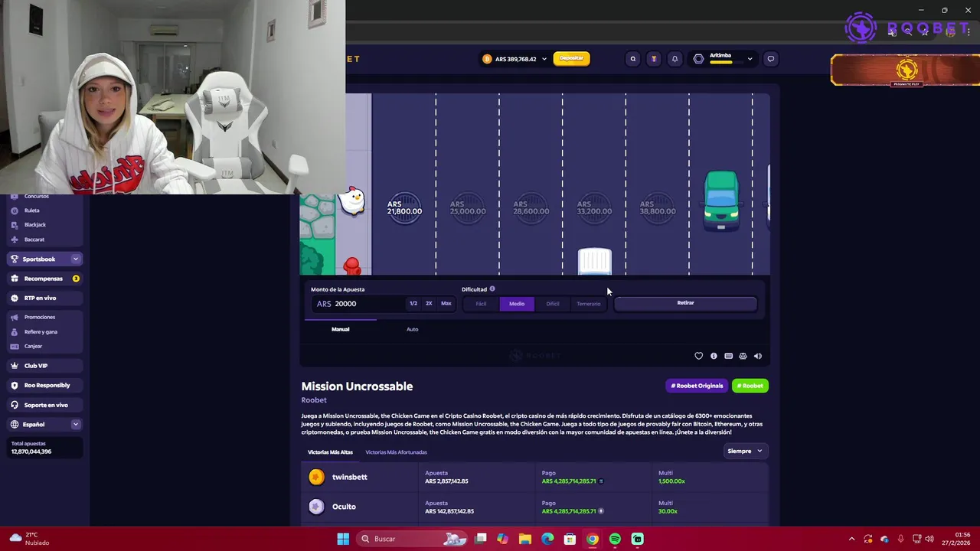Click the # Roobet Originals tag

[x=697, y=386]
